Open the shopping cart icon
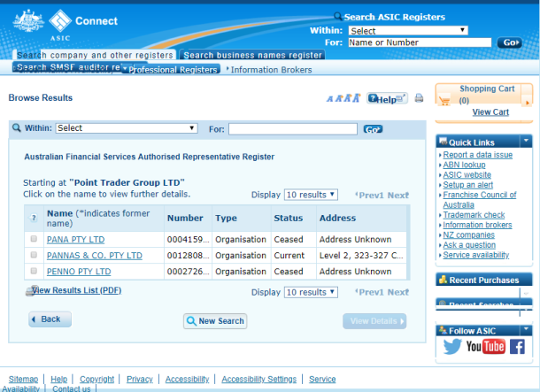 pyautogui.click(x=444, y=101)
